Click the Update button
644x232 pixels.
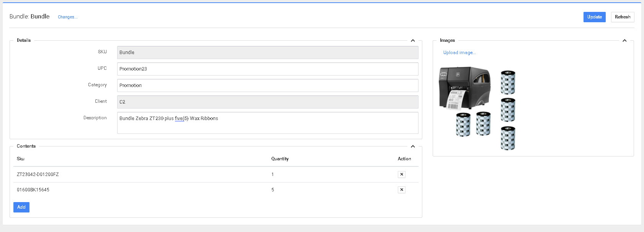pos(594,17)
